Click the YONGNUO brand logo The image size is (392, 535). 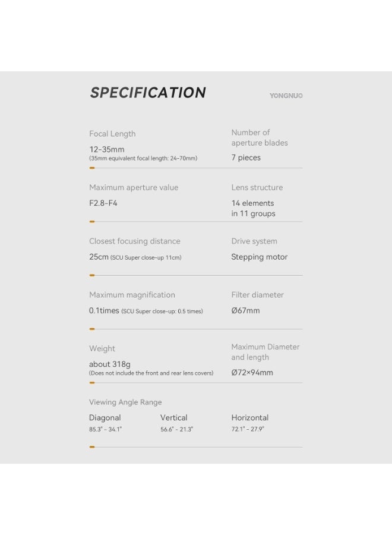pyautogui.click(x=286, y=96)
